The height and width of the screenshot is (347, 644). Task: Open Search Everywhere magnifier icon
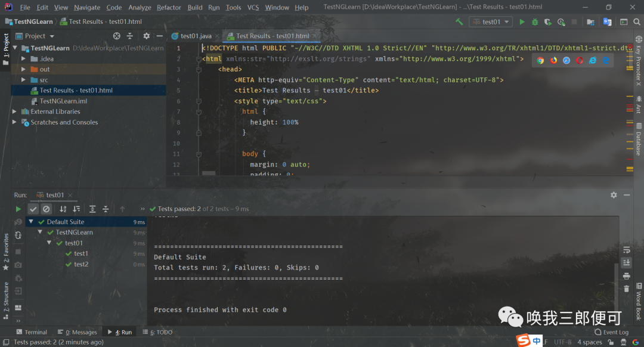(637, 22)
